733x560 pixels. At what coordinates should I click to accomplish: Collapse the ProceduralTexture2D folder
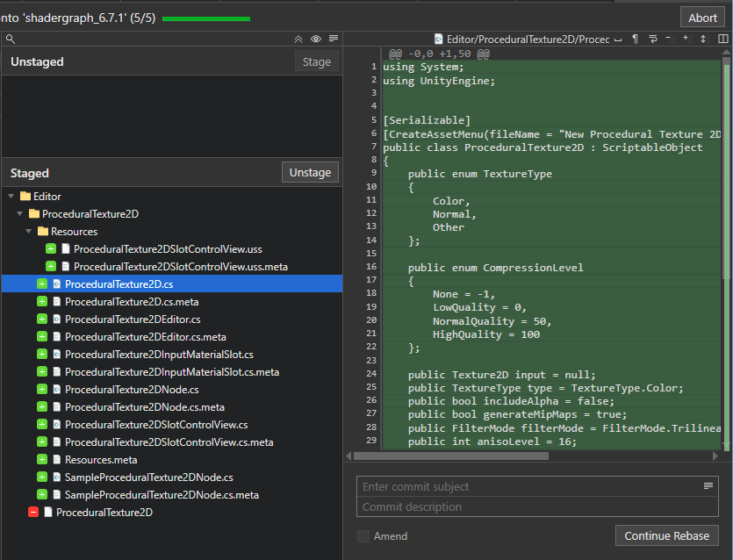point(19,213)
